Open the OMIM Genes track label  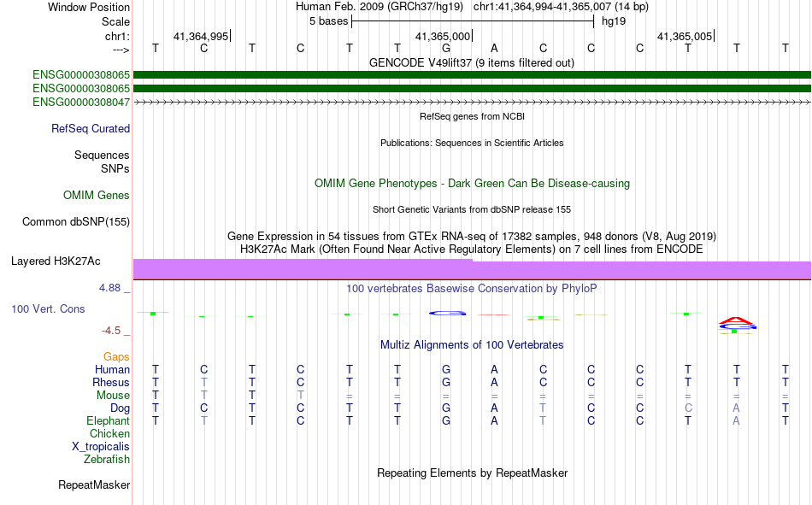(97, 196)
